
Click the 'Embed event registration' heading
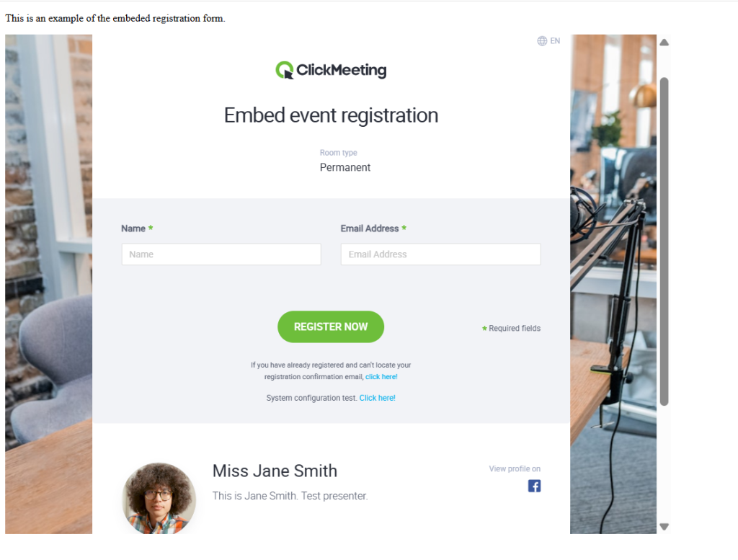coord(331,115)
